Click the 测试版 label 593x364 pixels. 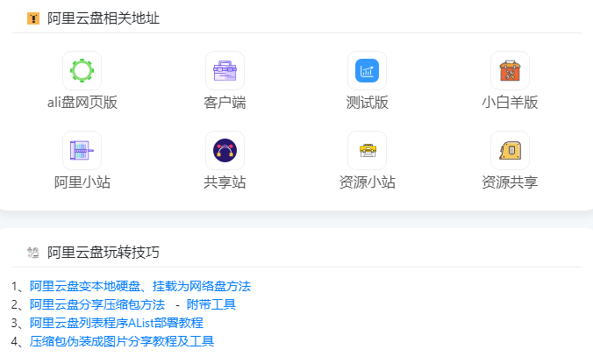[368, 103]
